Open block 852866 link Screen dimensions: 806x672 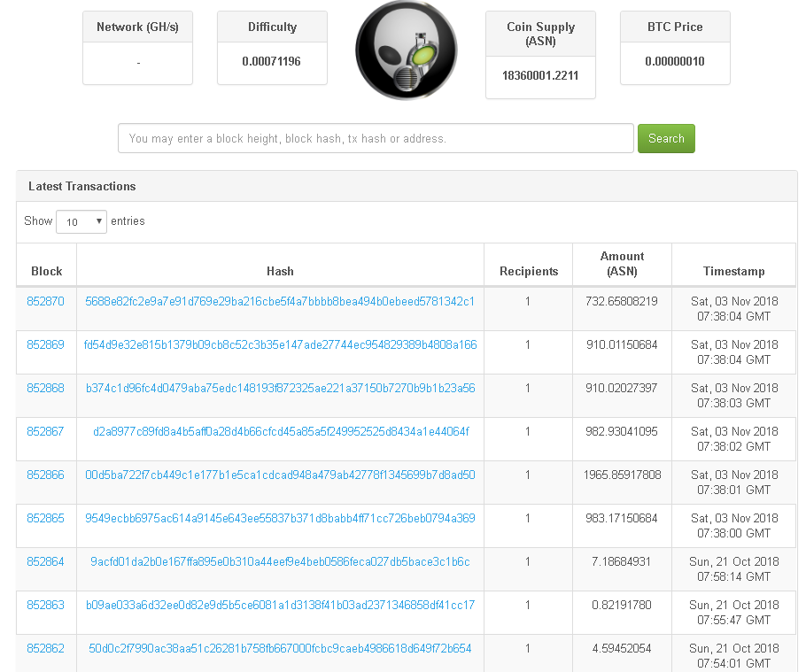coord(45,475)
